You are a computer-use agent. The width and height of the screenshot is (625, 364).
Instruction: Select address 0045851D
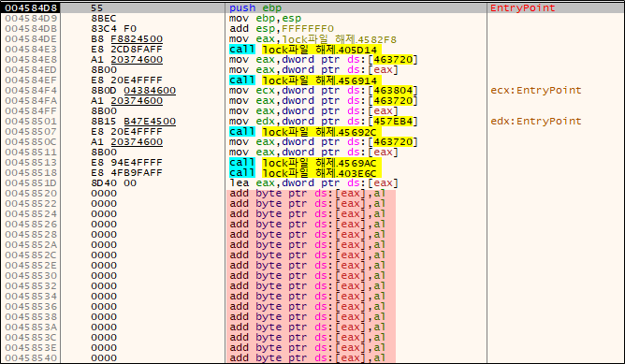click(x=31, y=183)
